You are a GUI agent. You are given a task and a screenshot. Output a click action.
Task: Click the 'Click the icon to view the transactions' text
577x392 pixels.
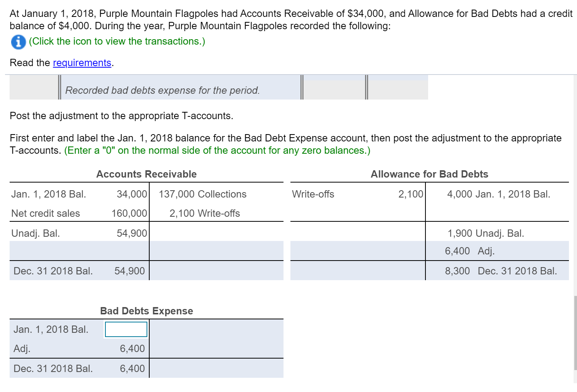click(117, 41)
